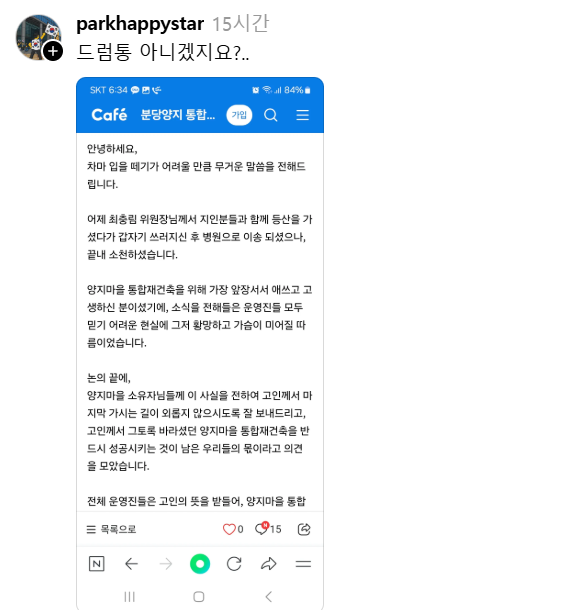Screen dimensions: 566x610
Task: Tap the browser forward arrow
Action: tap(166, 564)
